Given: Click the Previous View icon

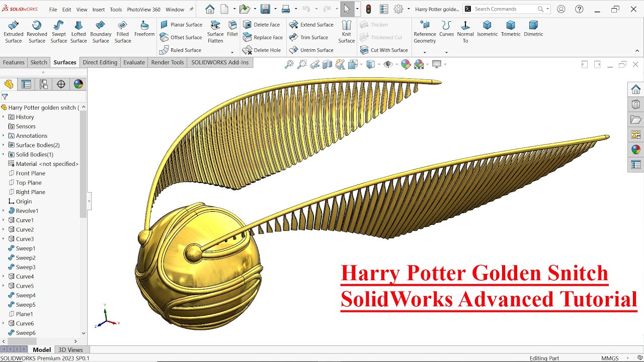Looking at the screenshot, I should [x=315, y=64].
